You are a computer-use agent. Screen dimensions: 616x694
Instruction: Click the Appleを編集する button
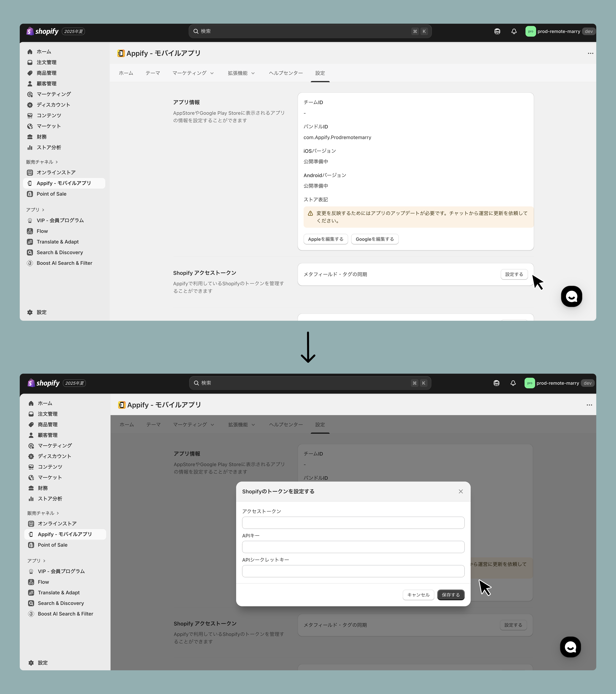coord(326,239)
